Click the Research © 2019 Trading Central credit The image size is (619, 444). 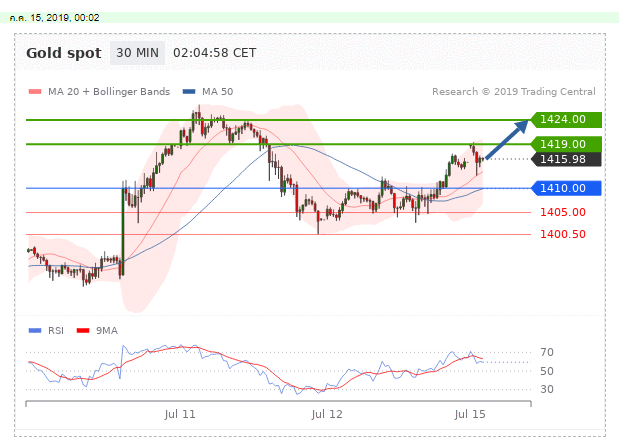tap(514, 92)
